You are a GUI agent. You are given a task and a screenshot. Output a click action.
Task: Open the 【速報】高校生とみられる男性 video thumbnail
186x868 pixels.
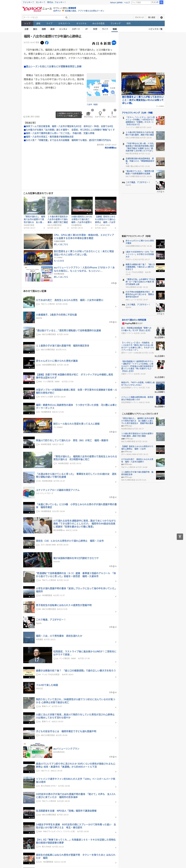pos(106,206)
